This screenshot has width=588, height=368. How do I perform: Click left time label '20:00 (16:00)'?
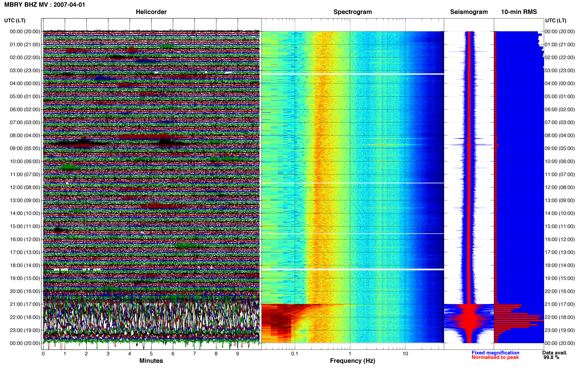pos(25,291)
